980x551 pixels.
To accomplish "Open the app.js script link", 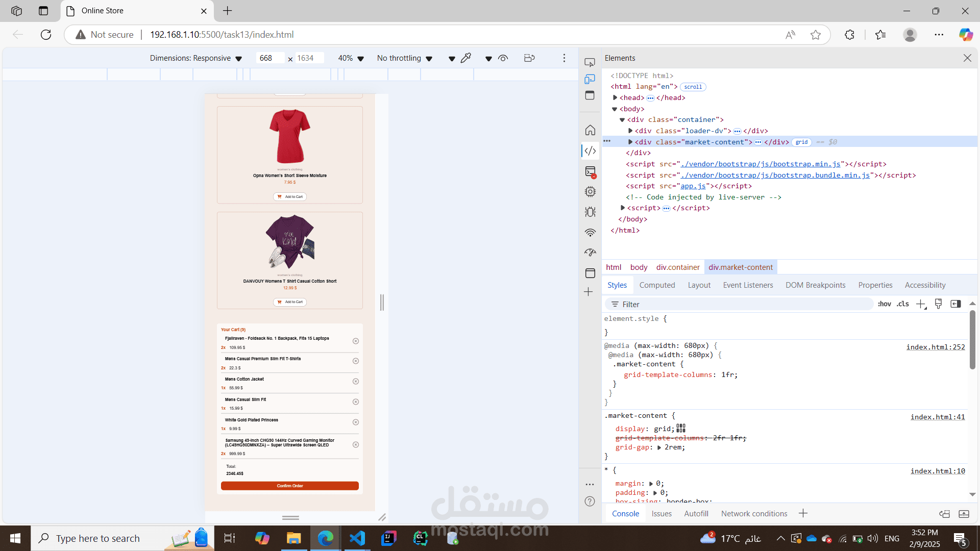I will coord(693,186).
